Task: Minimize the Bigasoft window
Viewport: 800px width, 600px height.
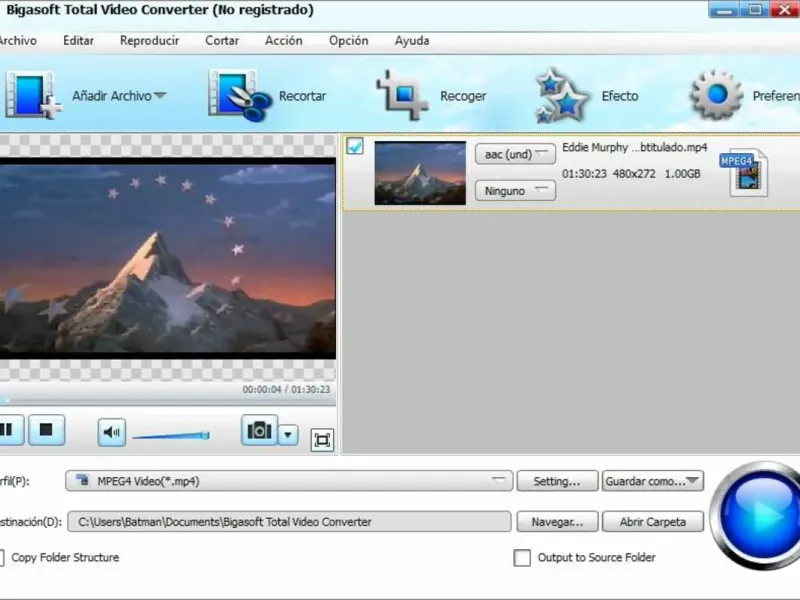Action: coord(724,10)
